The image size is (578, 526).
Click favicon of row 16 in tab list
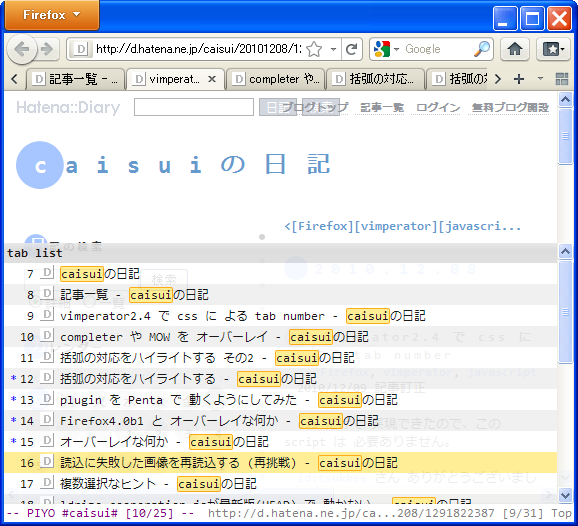pos(47,462)
